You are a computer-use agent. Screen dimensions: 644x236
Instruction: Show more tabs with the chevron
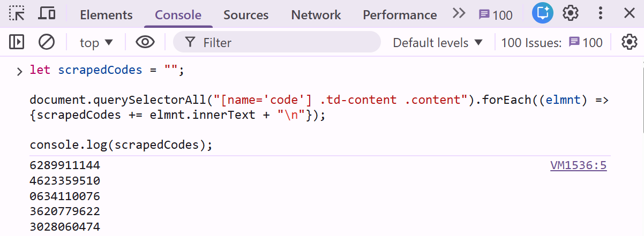tap(459, 14)
